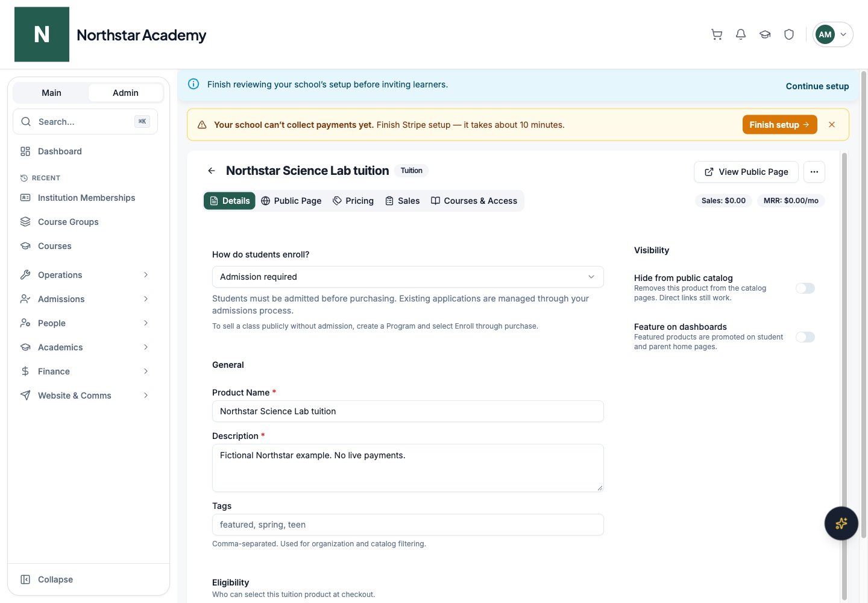
Task: Open the notifications bell
Action: 741,34
